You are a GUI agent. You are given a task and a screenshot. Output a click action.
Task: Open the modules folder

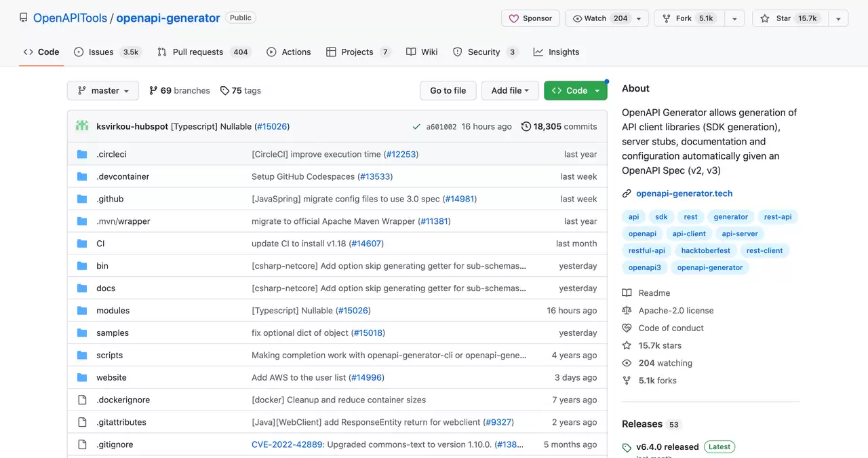point(113,310)
